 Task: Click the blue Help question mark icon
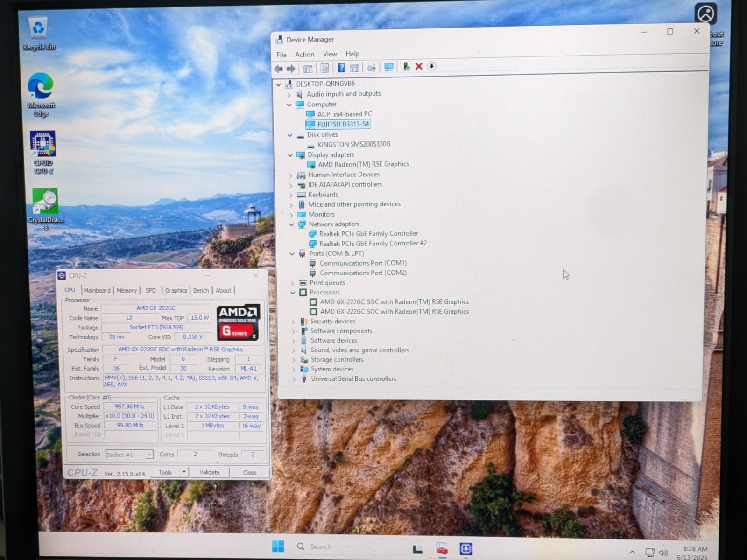click(x=341, y=68)
